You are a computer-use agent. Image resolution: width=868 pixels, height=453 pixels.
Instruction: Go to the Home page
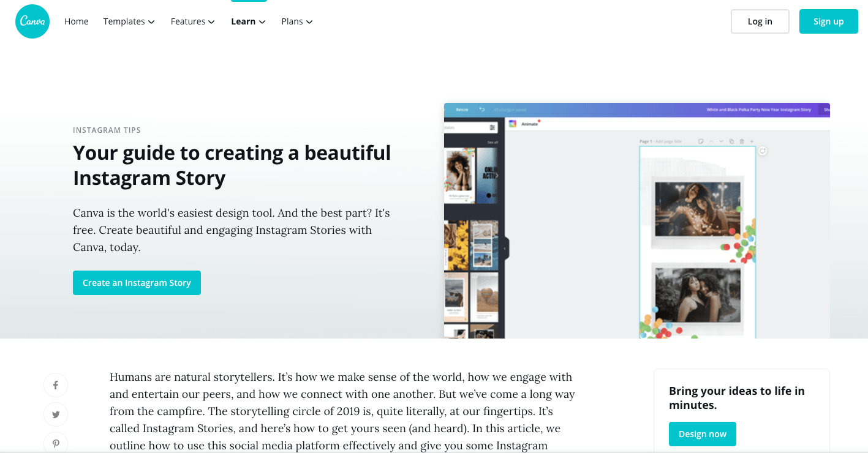pyautogui.click(x=77, y=21)
